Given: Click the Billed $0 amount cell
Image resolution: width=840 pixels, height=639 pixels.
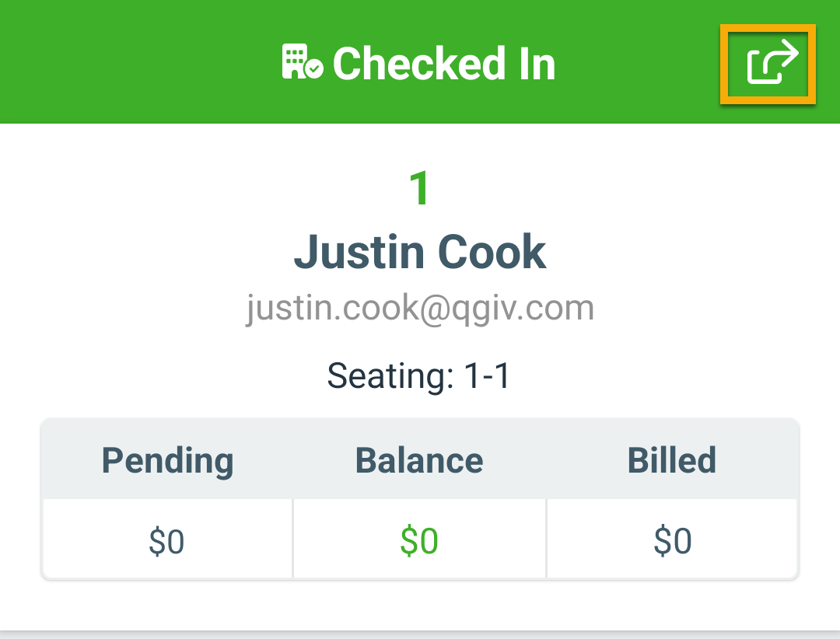Looking at the screenshot, I should [672, 539].
